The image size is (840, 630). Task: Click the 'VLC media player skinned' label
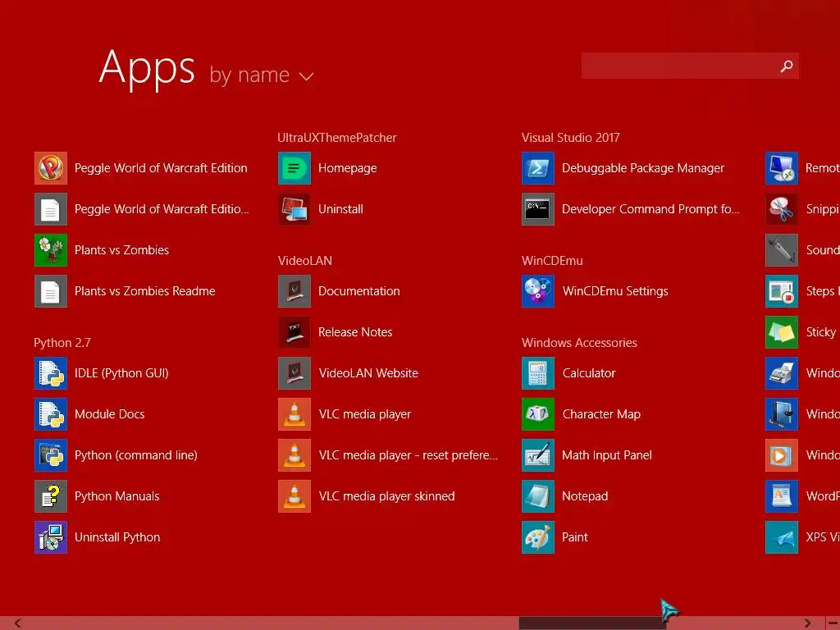click(x=387, y=496)
